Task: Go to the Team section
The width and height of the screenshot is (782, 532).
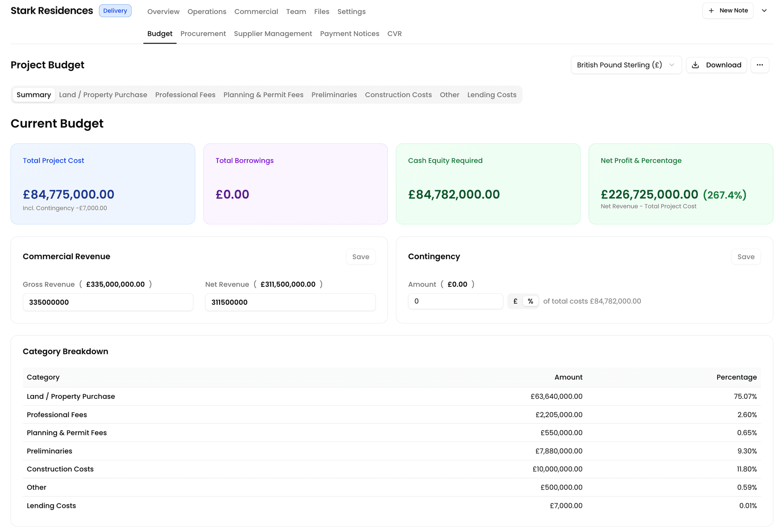Action: tap(296, 11)
